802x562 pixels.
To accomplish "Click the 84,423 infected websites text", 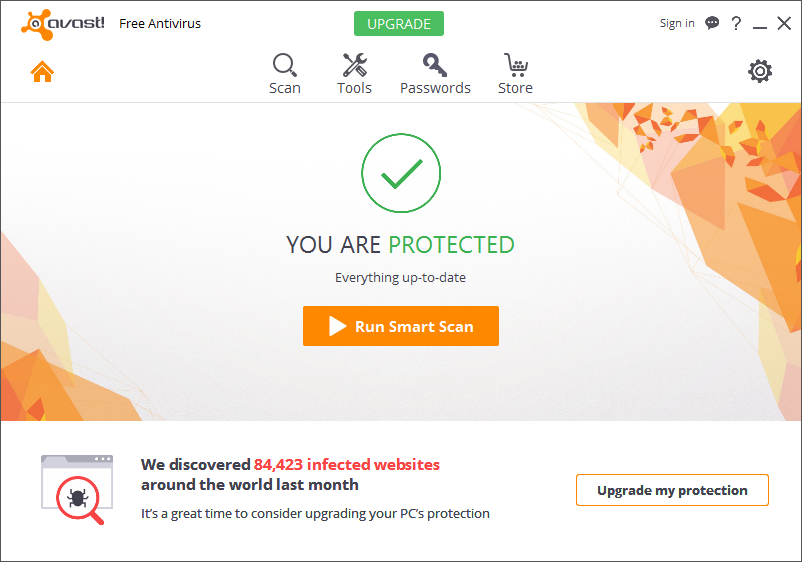I will click(347, 464).
